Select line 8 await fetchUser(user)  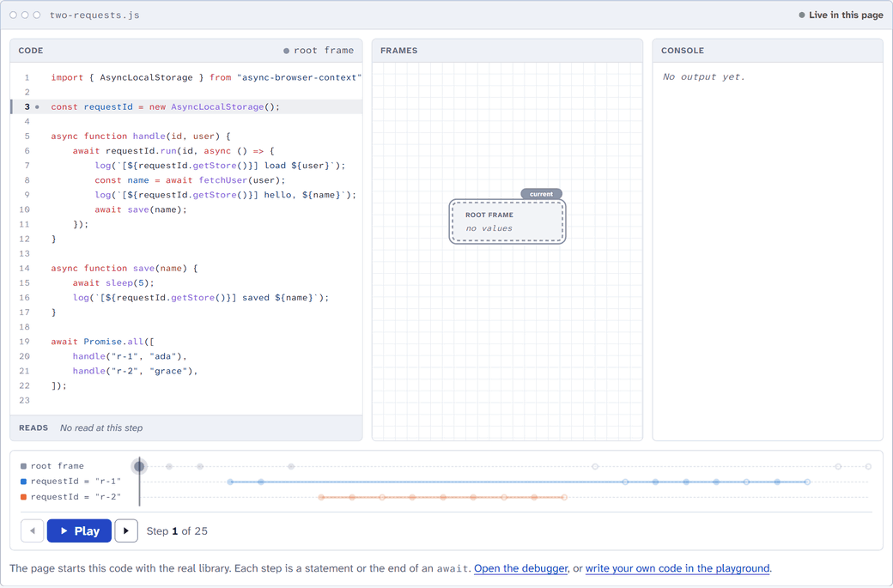tap(186, 180)
